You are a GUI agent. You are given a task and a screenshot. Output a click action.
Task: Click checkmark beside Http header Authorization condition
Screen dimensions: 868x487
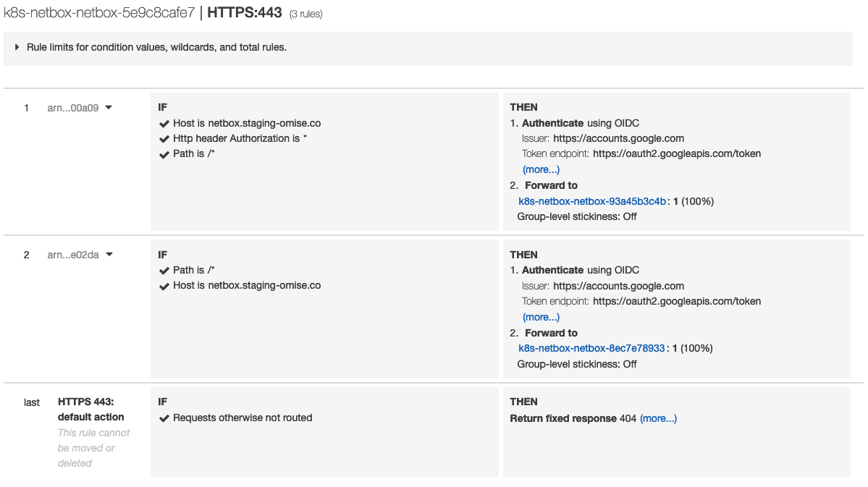click(x=164, y=139)
